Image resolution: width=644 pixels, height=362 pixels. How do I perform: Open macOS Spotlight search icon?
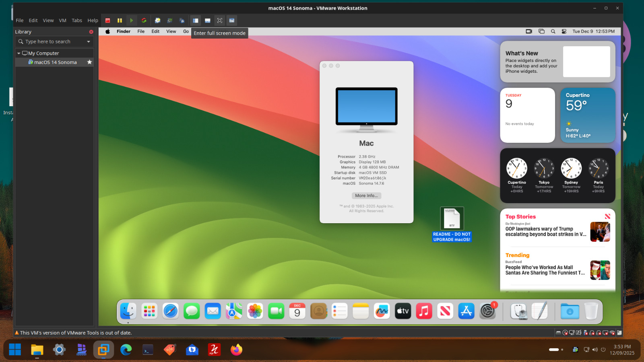(x=553, y=31)
